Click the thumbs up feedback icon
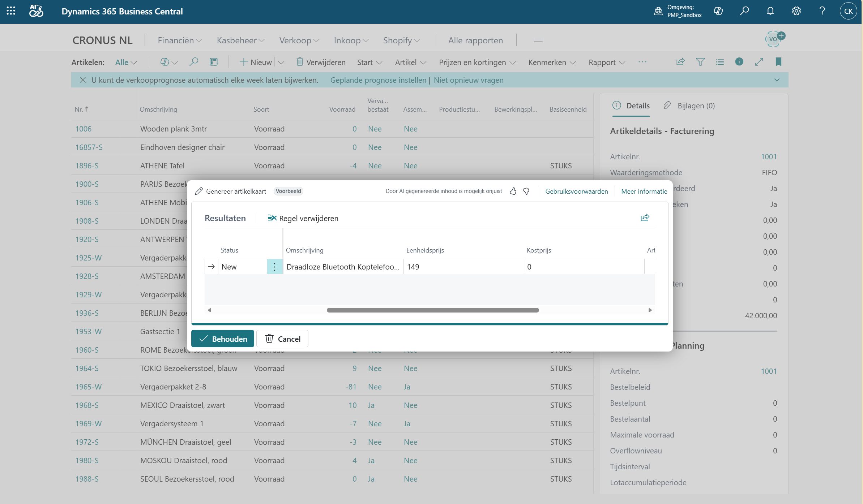The image size is (863, 504). pyautogui.click(x=513, y=191)
